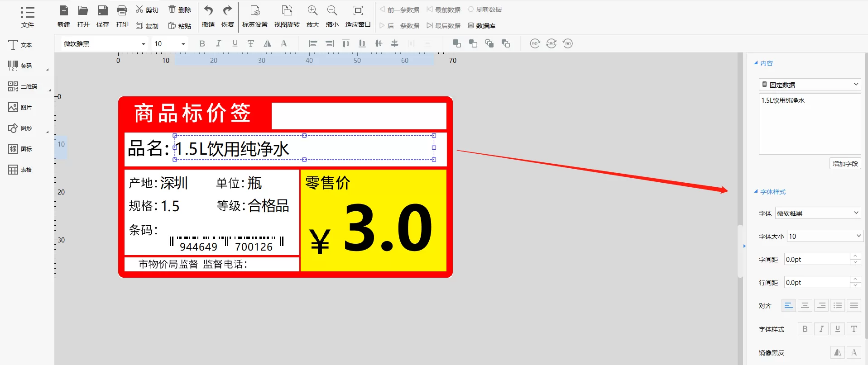868x365 pixels.
Task: Click the 复制 copy button
Action: (147, 26)
